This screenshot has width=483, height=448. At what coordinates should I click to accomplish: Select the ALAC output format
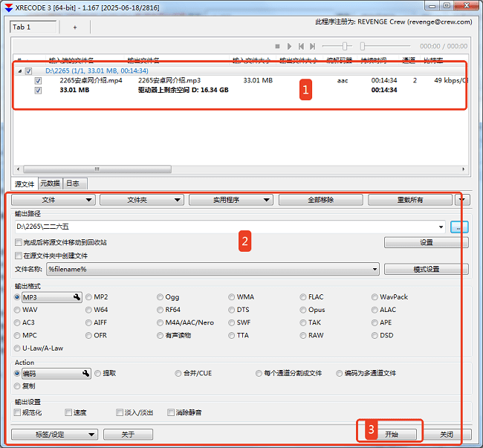point(375,310)
